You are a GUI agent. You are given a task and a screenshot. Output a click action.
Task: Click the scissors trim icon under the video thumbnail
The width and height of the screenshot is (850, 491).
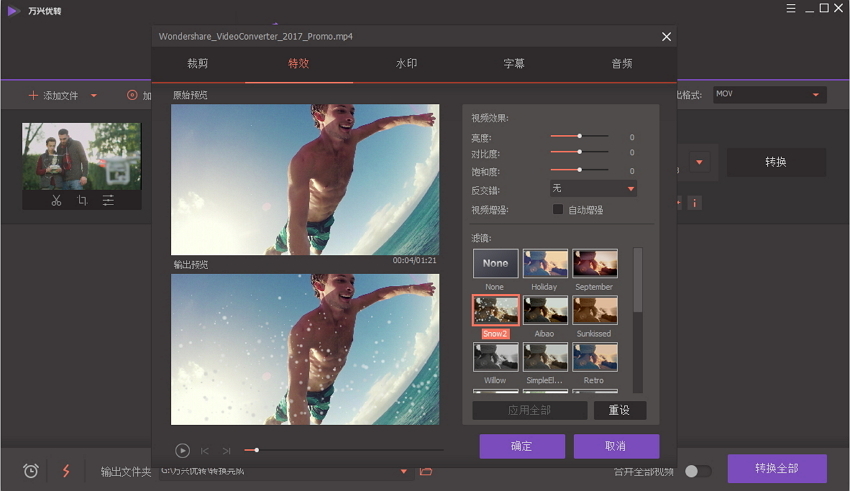click(56, 201)
